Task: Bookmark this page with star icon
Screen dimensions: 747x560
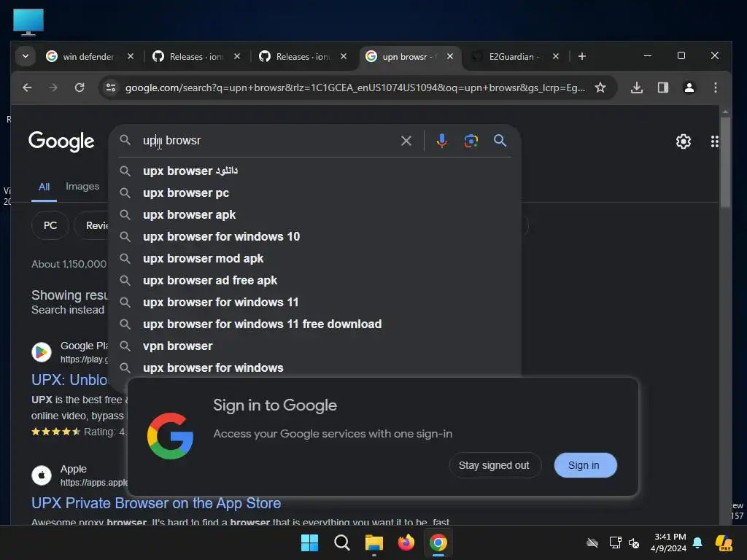Action: (600, 87)
